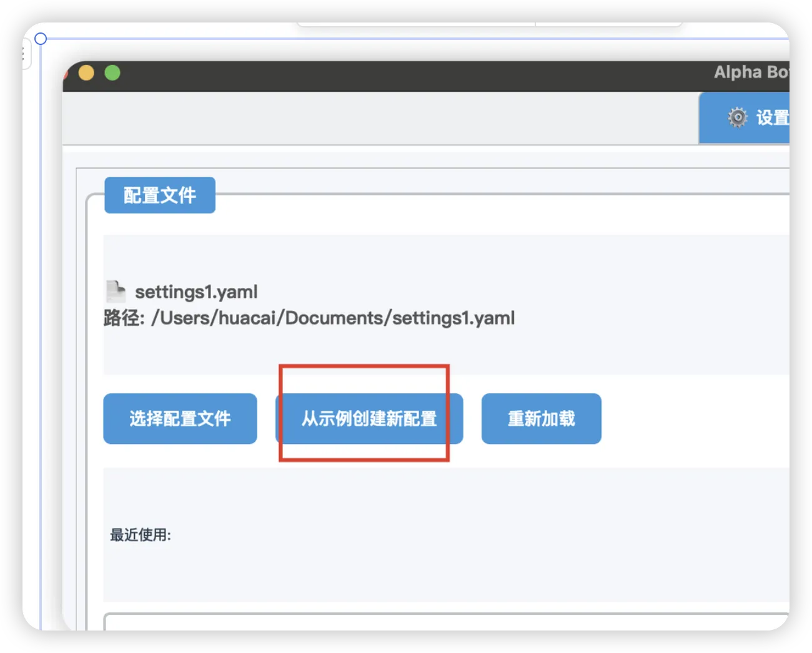Click the 路径 file path text line
The image size is (812, 653).
[309, 318]
